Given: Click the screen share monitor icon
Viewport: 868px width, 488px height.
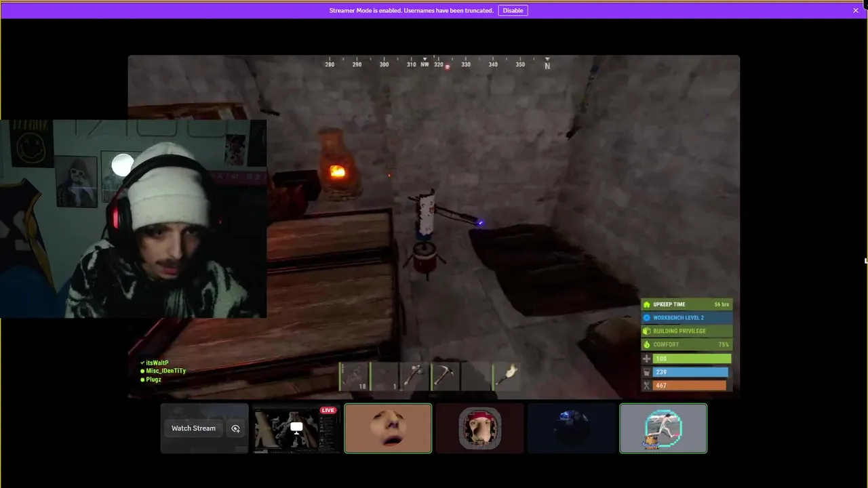Looking at the screenshot, I should pos(296,428).
